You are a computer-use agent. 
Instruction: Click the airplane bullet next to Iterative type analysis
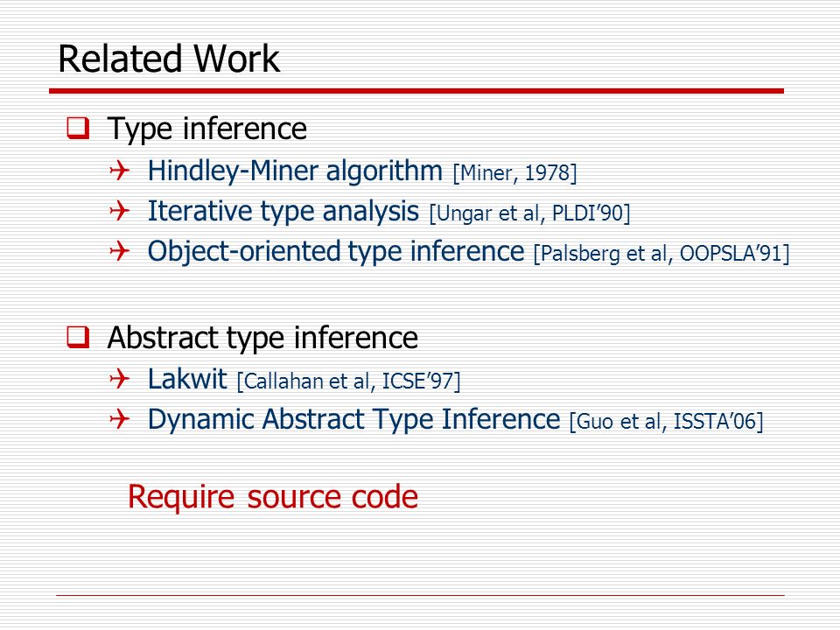(x=120, y=211)
